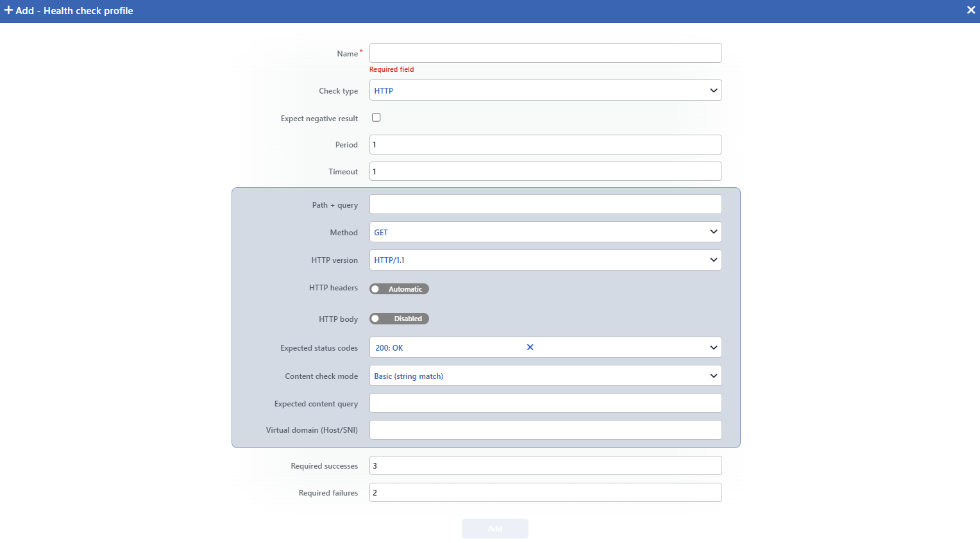The height and width of the screenshot is (543, 980).
Task: Click the Required successes field
Action: (546, 465)
